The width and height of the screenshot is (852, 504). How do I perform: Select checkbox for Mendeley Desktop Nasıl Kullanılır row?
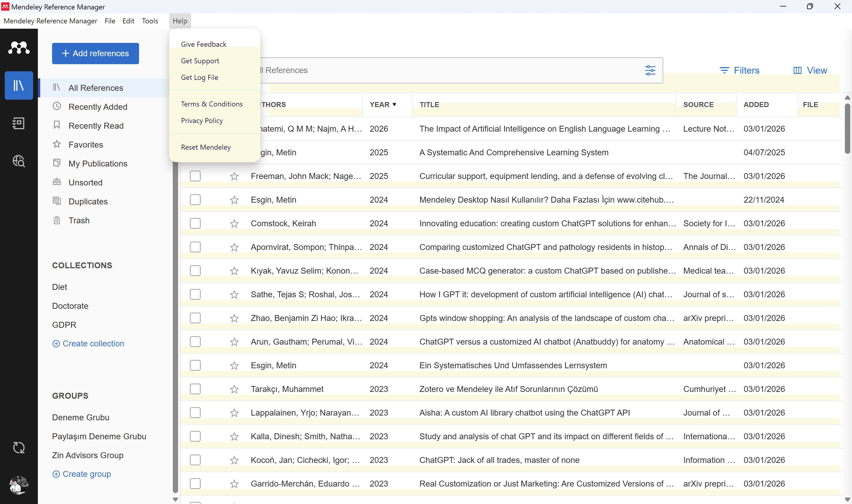click(x=195, y=200)
